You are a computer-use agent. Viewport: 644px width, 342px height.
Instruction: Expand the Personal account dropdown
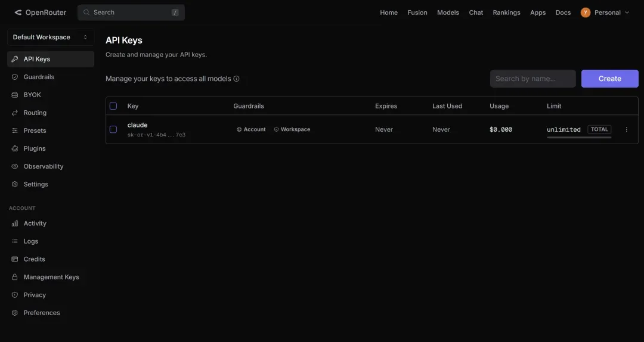[605, 13]
